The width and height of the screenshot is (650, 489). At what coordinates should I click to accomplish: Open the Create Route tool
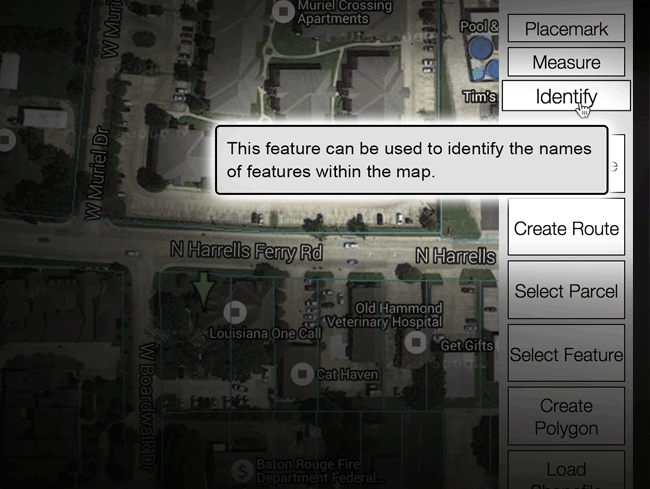[x=566, y=229]
